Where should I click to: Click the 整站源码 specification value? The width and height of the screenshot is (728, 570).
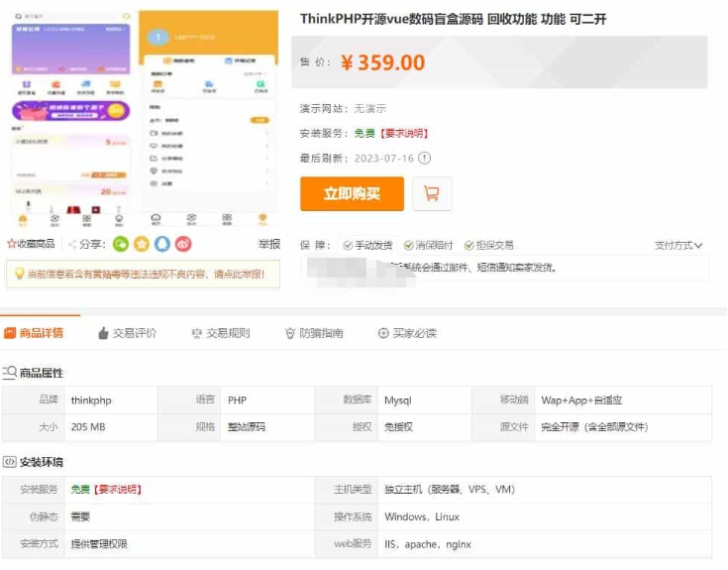pos(246,427)
